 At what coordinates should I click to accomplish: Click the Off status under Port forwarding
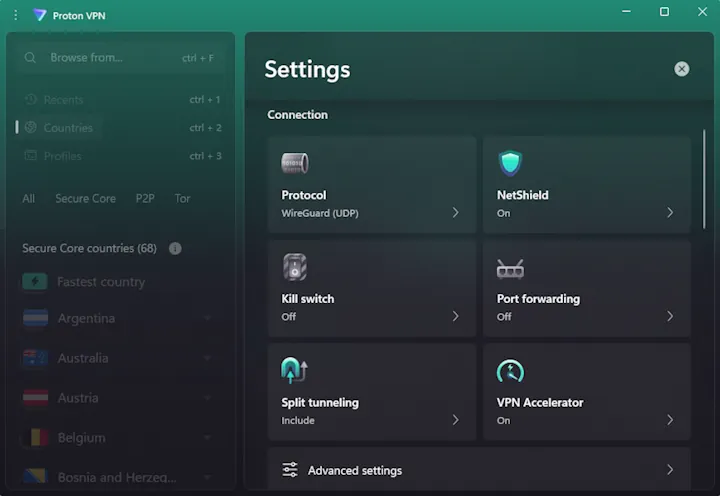504,316
